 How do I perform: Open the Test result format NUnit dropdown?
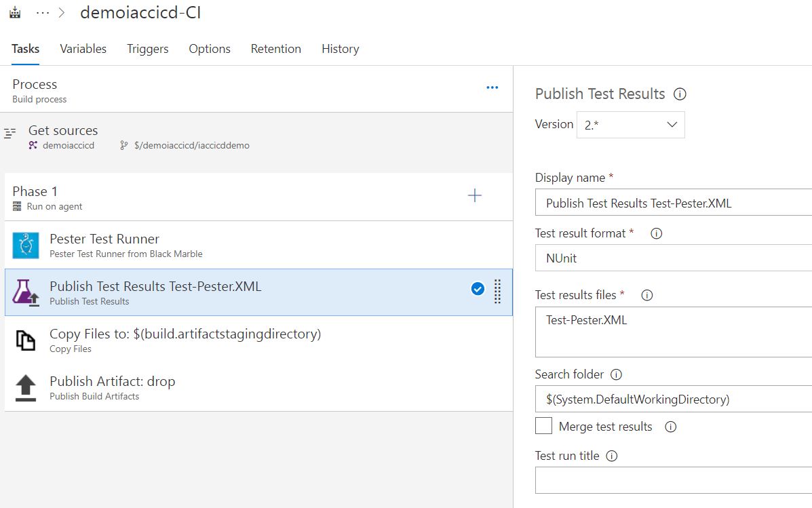(x=673, y=258)
